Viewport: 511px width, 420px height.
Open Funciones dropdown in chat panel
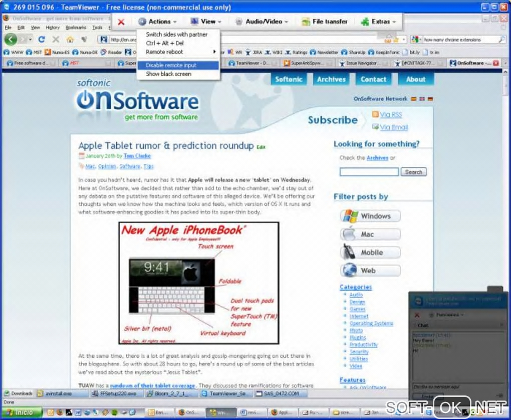pyautogui.click(x=447, y=315)
